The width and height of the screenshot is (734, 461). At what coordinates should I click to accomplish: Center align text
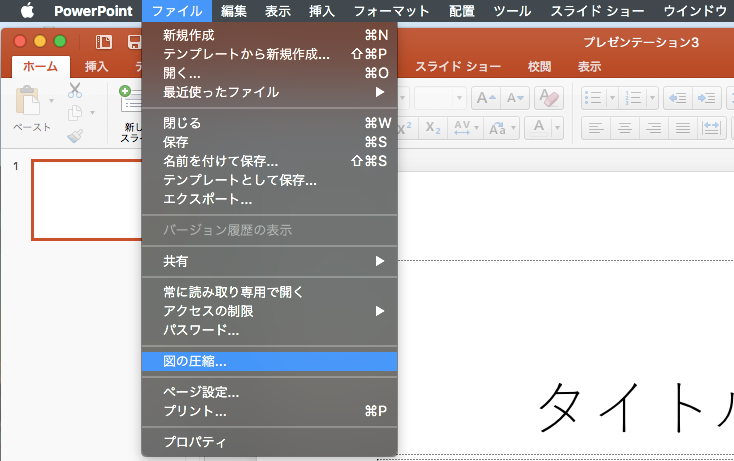[625, 128]
